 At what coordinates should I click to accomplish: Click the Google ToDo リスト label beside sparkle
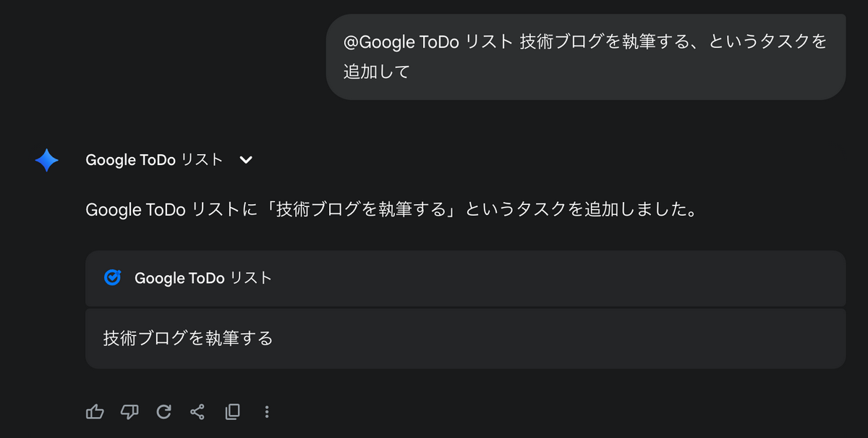pos(154,160)
